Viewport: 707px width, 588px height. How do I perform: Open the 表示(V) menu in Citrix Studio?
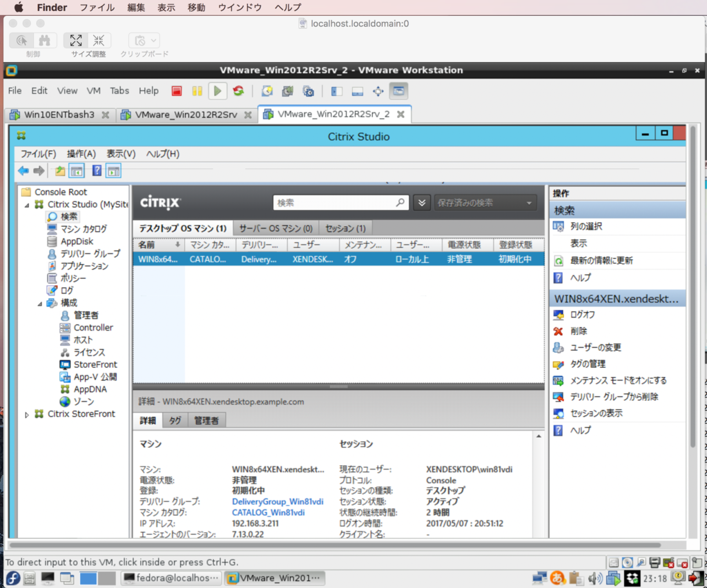[121, 154]
